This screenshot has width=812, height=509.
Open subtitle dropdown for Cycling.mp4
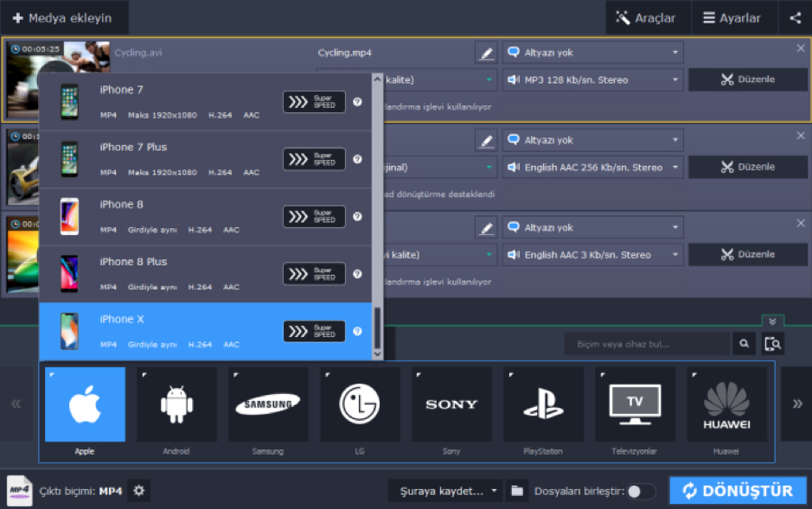(593, 53)
